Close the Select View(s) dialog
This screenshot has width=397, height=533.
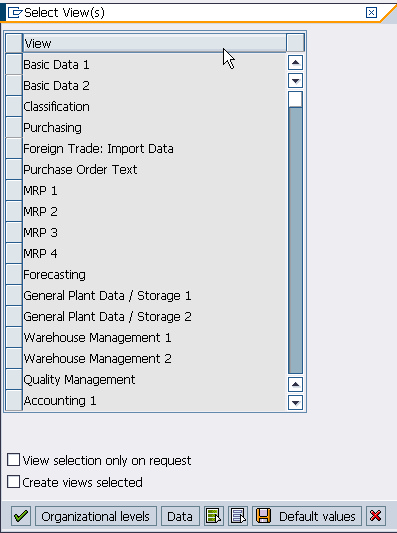point(371,13)
